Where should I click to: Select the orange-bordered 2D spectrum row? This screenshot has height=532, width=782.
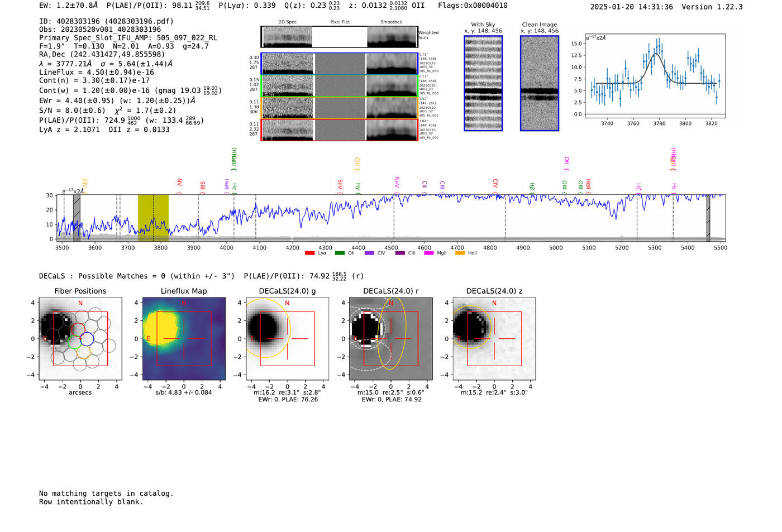coord(339,108)
